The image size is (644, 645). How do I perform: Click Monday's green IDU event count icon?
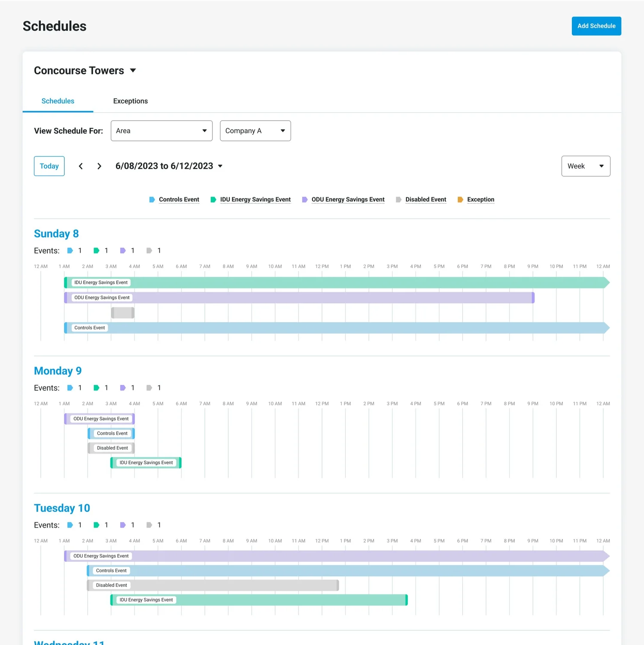pyautogui.click(x=96, y=388)
